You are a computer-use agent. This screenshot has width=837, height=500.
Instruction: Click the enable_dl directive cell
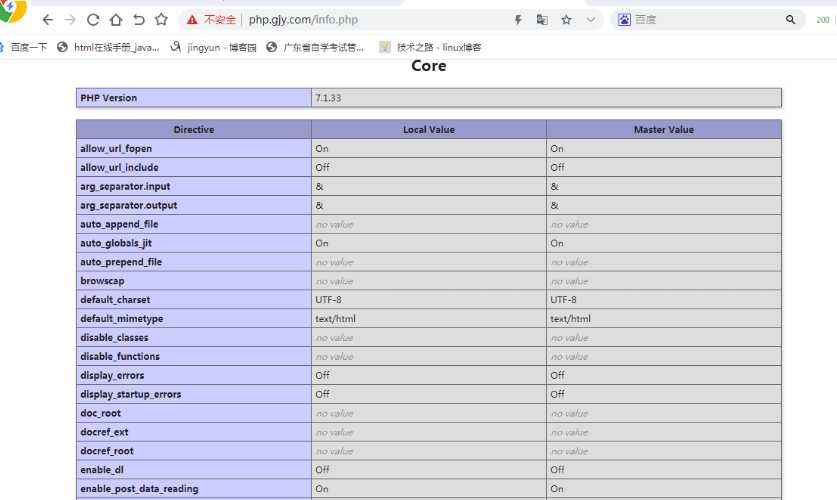[x=194, y=470]
